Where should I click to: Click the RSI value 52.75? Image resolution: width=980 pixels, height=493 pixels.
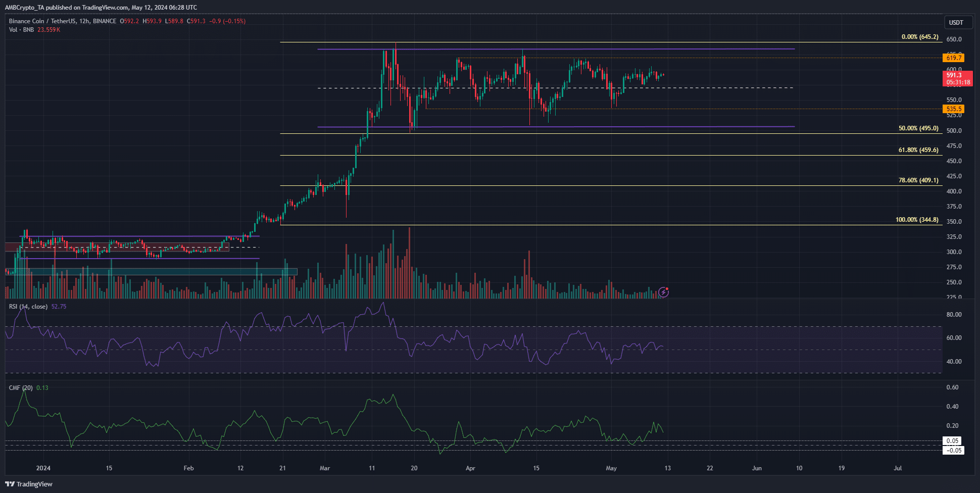[59, 307]
